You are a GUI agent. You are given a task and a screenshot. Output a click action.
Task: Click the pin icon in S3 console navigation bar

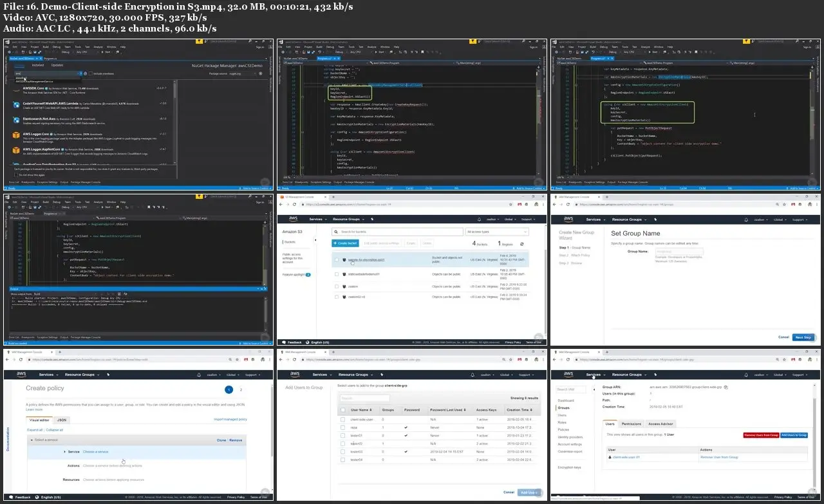coord(372,219)
